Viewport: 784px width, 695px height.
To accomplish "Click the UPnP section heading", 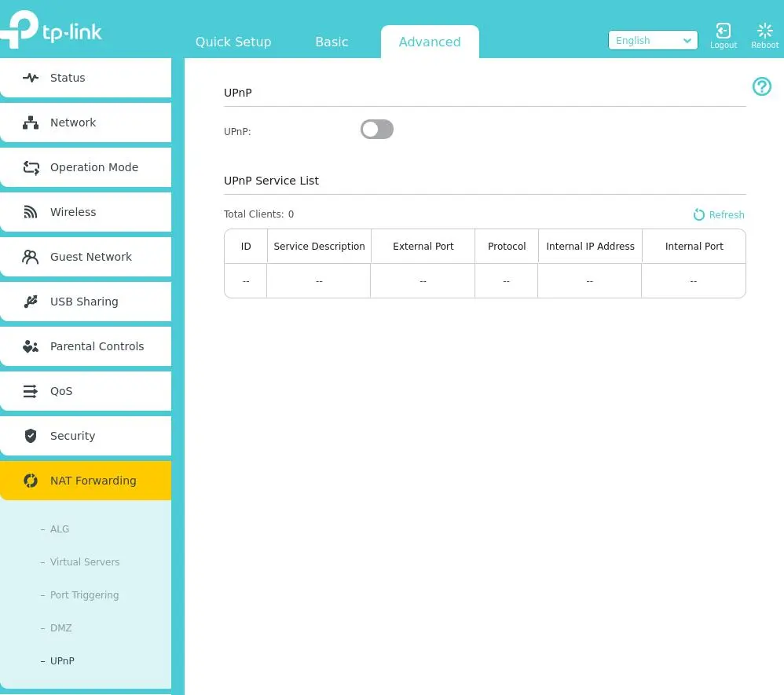I will coord(237,93).
